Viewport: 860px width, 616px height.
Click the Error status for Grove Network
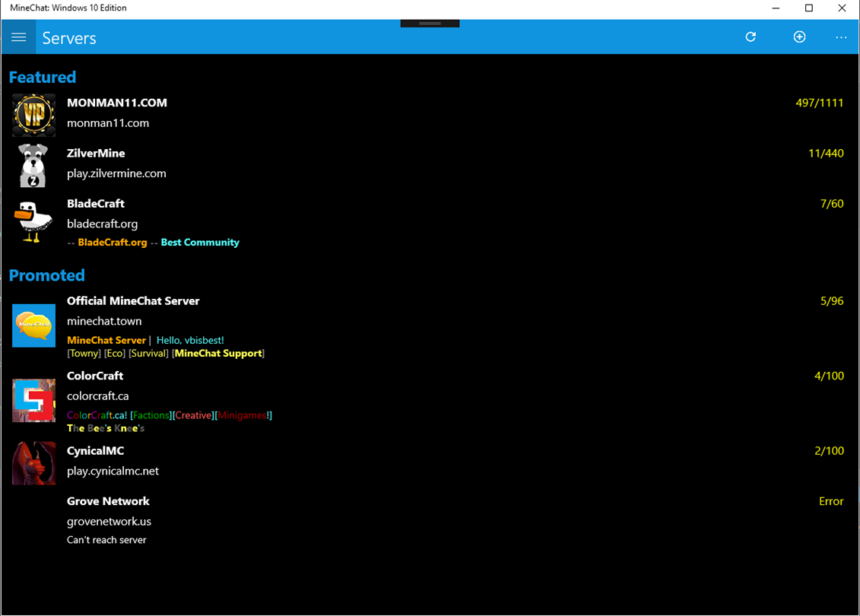pyautogui.click(x=831, y=501)
